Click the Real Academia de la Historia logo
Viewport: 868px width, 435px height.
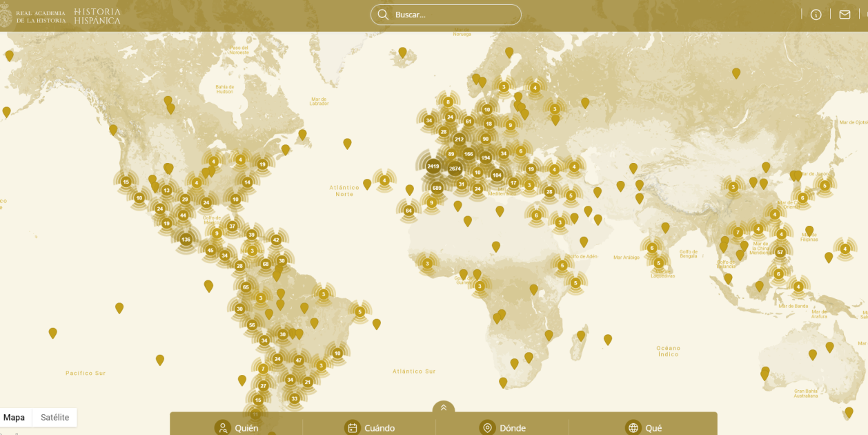(x=34, y=16)
